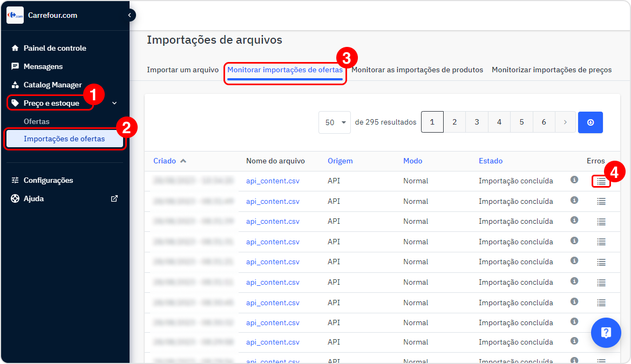This screenshot has width=631, height=364.
Task: Go to pagination page 4
Action: (x=499, y=122)
